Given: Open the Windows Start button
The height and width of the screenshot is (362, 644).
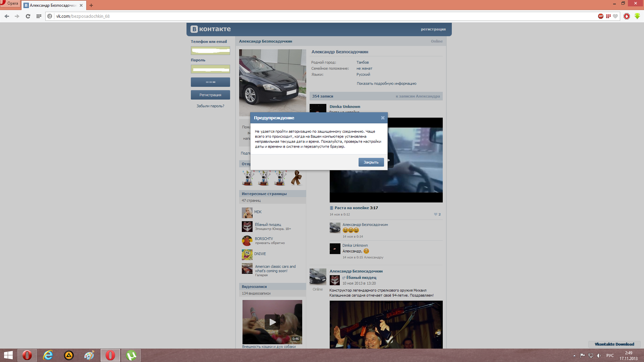Looking at the screenshot, I should point(8,355).
